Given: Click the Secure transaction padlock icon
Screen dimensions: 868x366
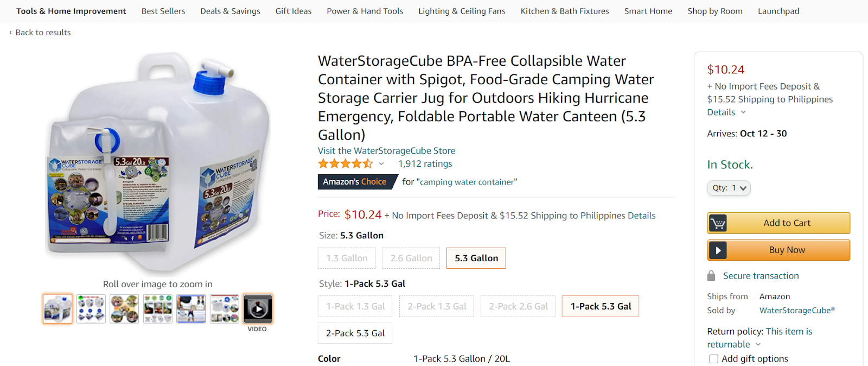Looking at the screenshot, I should pyautogui.click(x=711, y=276).
